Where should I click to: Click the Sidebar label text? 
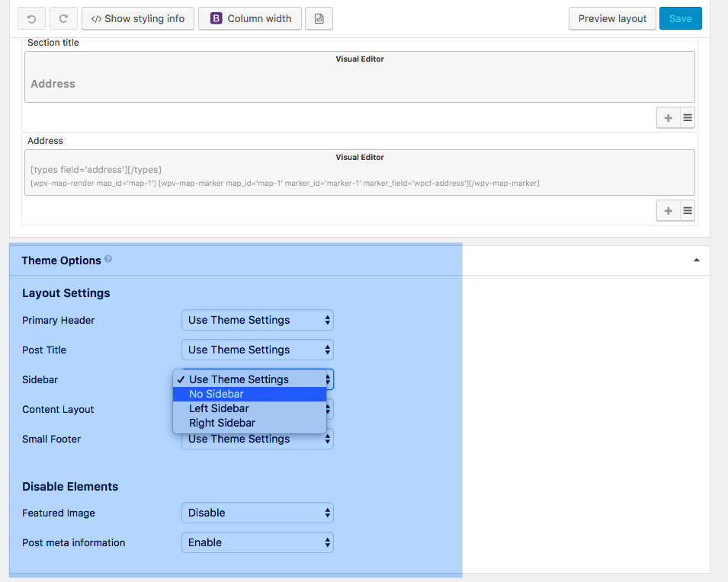pos(40,379)
